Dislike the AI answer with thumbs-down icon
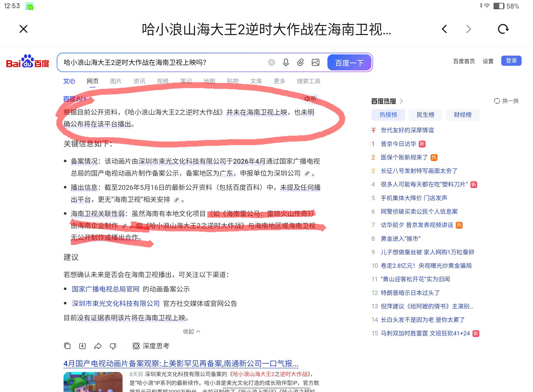Viewport: 533px width, 392px height. click(x=113, y=346)
